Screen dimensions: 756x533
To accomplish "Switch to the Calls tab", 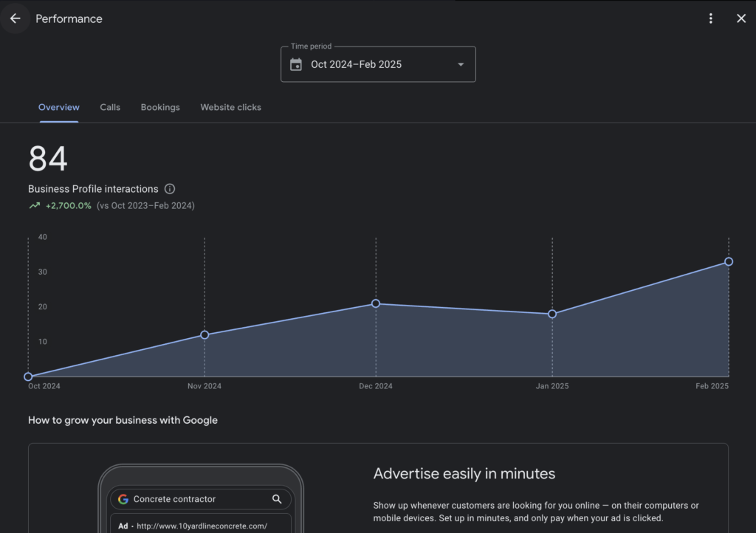I will [110, 108].
